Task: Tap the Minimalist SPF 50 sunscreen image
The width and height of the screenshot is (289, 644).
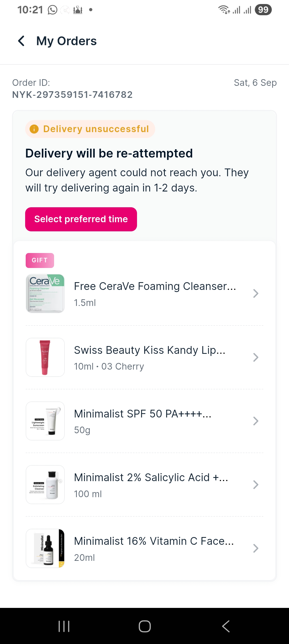Action: pos(45,421)
